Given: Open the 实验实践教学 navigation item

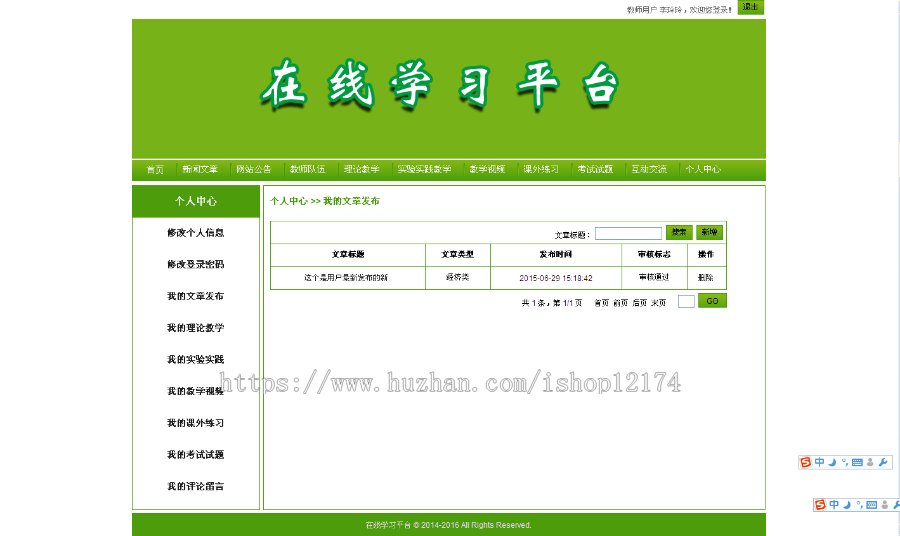Looking at the screenshot, I should pos(425,169).
